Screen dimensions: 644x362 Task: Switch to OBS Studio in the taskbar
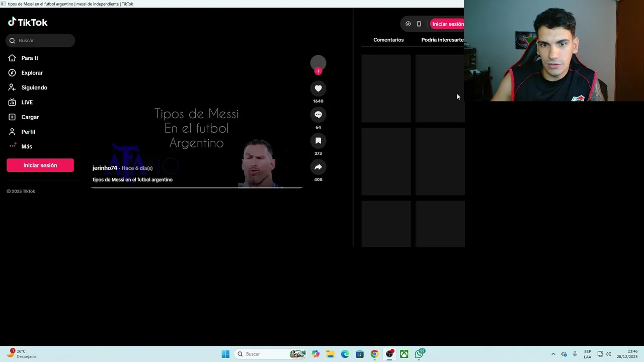tap(389, 354)
